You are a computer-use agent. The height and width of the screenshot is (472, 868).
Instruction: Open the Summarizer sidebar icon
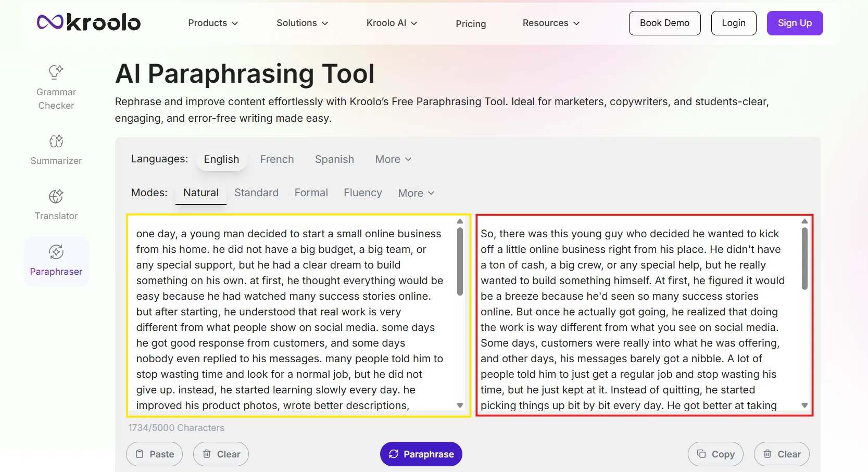coord(56,141)
